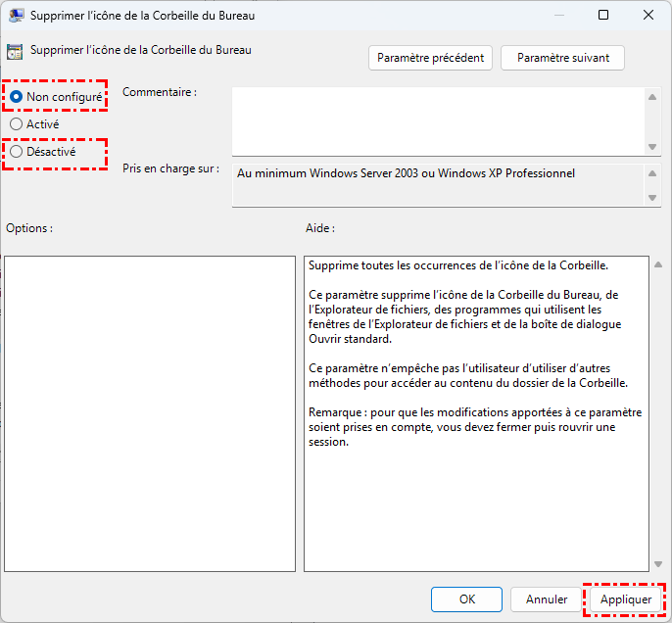This screenshot has height=623, width=672.
Task: Click inside the empty Options panel
Action: point(149,413)
